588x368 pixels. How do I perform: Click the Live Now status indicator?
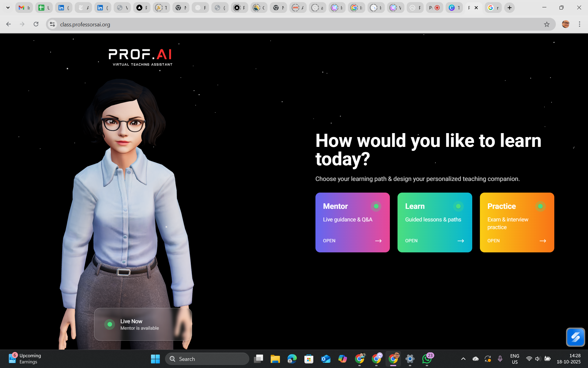pyautogui.click(x=110, y=324)
